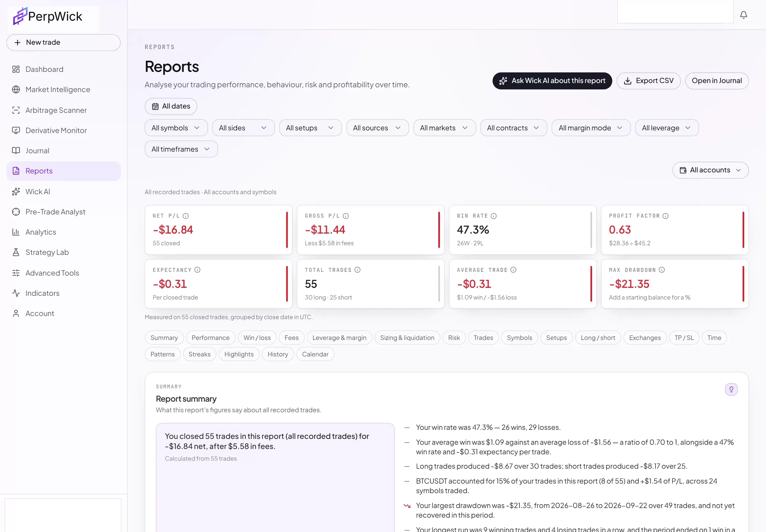Show info for Gross P/L

346,216
